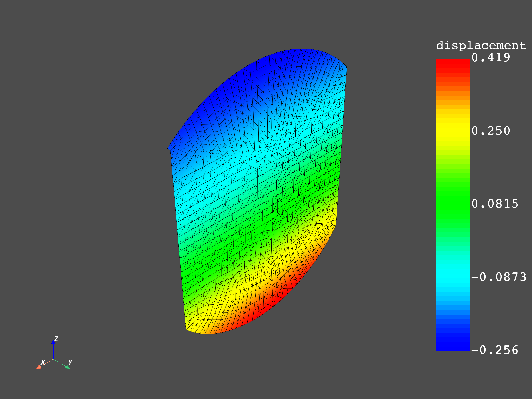Click the -0.0873 scalar bar label
Screen dimensions: 532x399
499,277
